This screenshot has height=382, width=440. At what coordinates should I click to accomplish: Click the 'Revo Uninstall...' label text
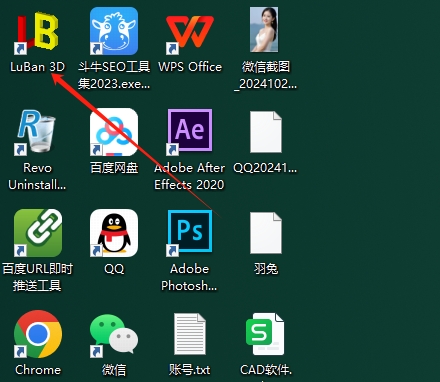click(37, 176)
